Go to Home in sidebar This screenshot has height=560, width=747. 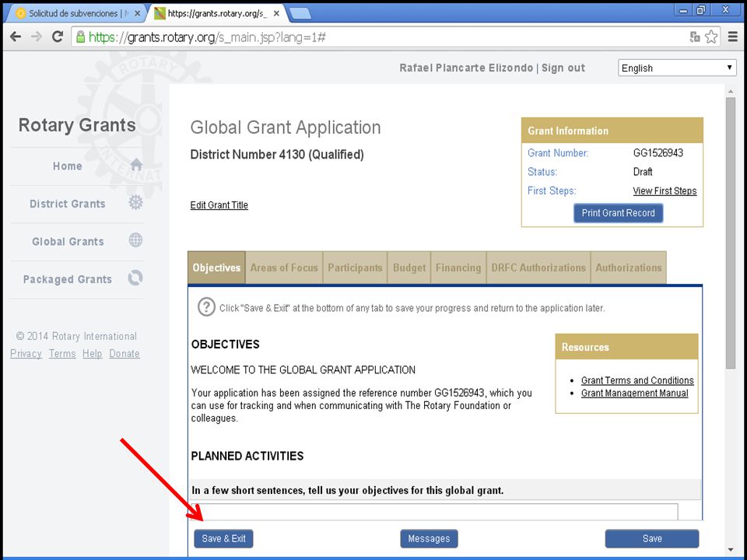coord(67,166)
